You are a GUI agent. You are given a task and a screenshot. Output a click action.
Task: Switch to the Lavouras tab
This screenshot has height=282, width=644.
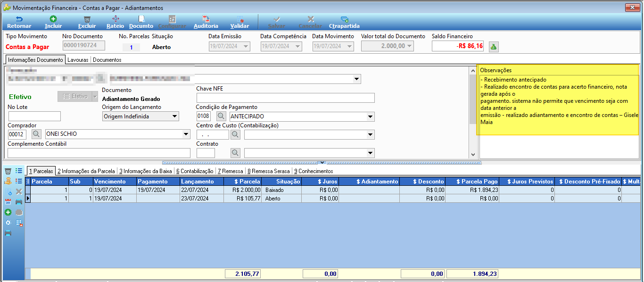click(78, 60)
